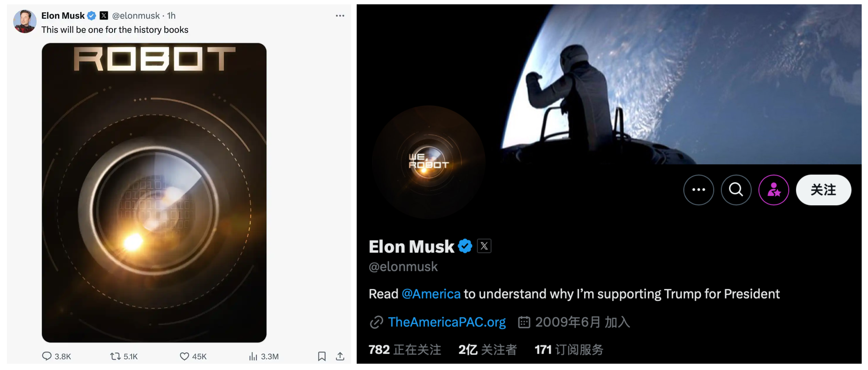Click the pink subscribe person-star icon
This screenshot has width=868, height=370.
click(774, 190)
